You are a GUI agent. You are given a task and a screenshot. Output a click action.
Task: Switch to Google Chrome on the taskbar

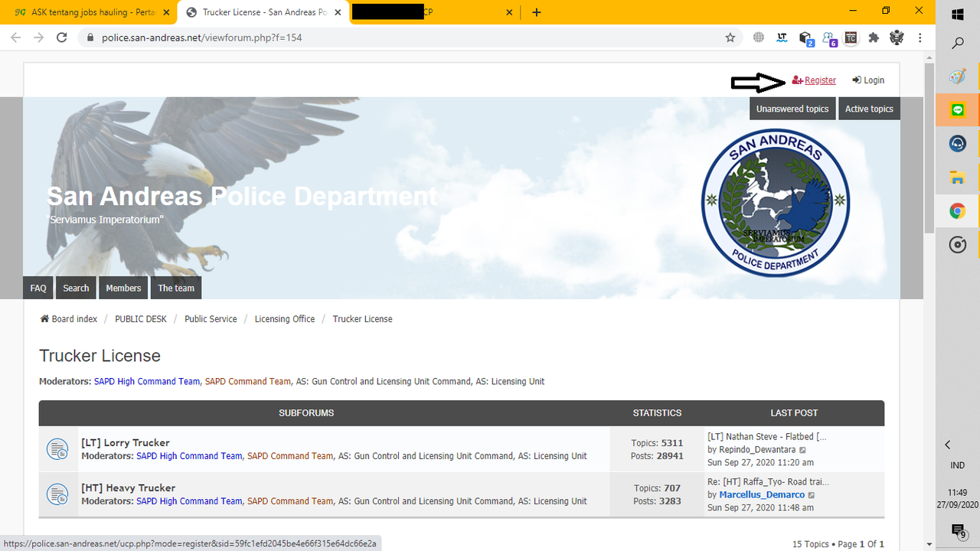tap(957, 211)
